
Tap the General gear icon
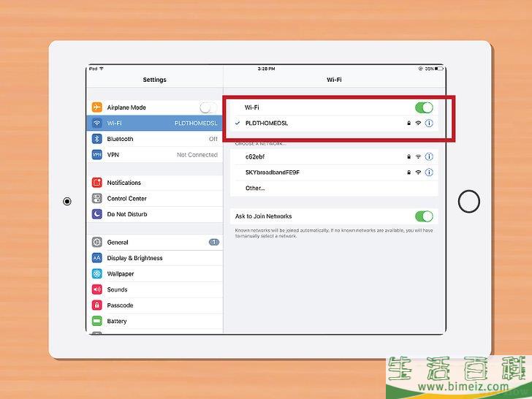coord(96,243)
